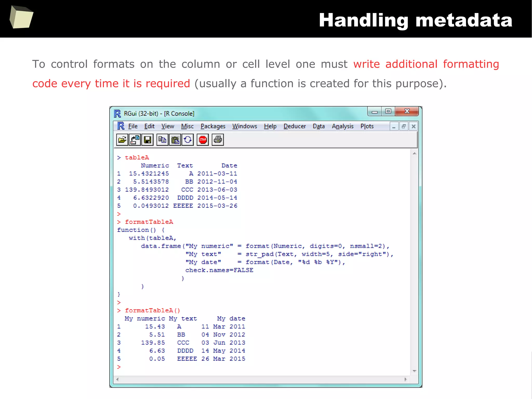Click the vertical scrollbar down arrow

tap(415, 371)
